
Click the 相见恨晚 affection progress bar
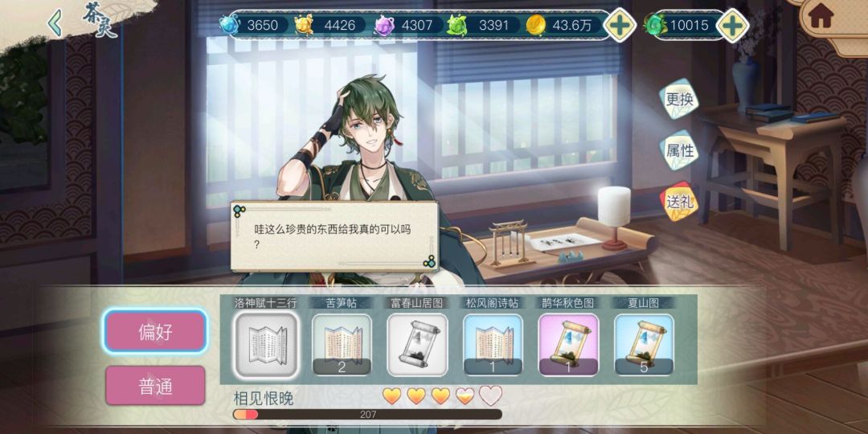tap(367, 414)
